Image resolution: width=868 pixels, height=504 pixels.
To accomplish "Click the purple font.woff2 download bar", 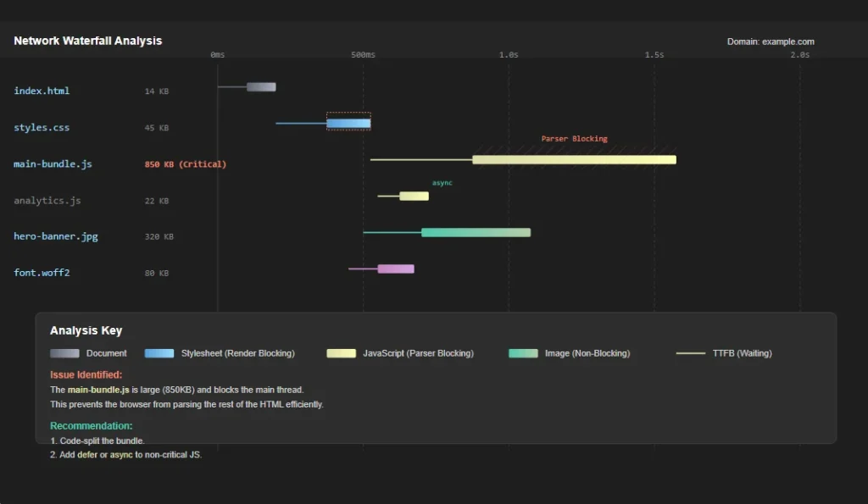I will [396, 269].
